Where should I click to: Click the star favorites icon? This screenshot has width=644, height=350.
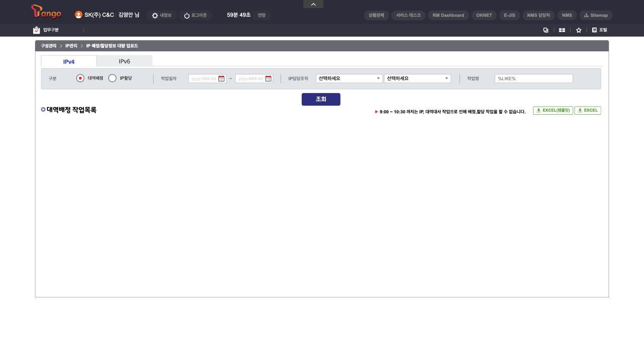click(579, 30)
